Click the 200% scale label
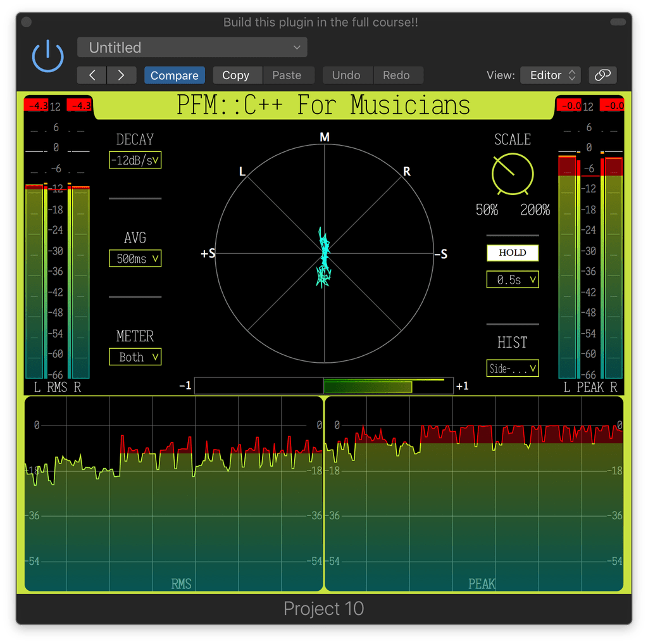Screen dimensions: 648x644 (535, 210)
